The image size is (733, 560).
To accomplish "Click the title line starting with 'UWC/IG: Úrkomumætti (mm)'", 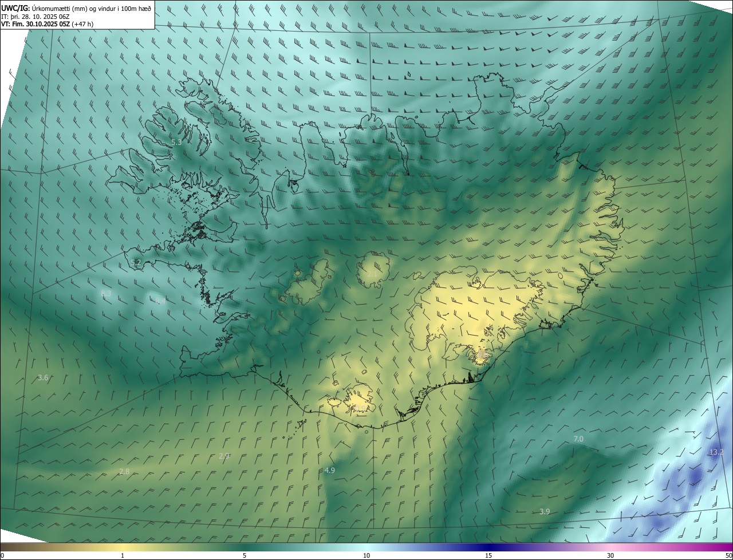I will (76, 8).
